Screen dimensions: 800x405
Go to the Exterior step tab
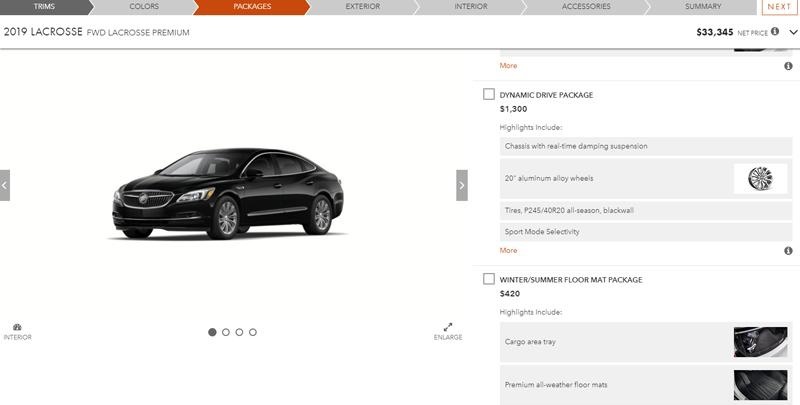click(x=363, y=7)
